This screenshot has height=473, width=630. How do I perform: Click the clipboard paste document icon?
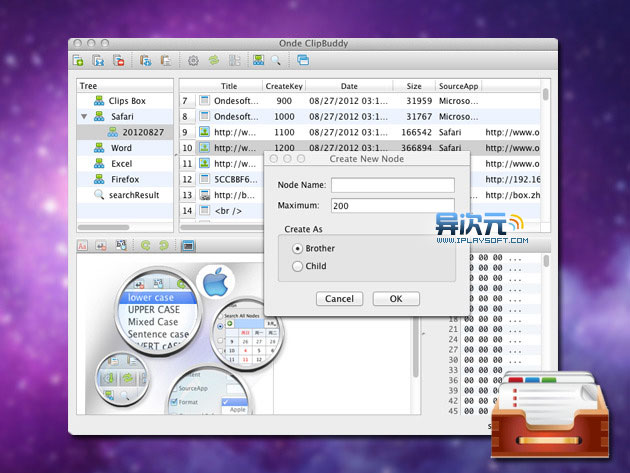[166, 61]
